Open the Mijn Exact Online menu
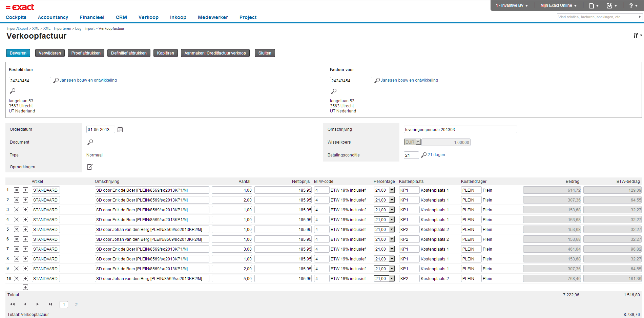 pos(558,5)
